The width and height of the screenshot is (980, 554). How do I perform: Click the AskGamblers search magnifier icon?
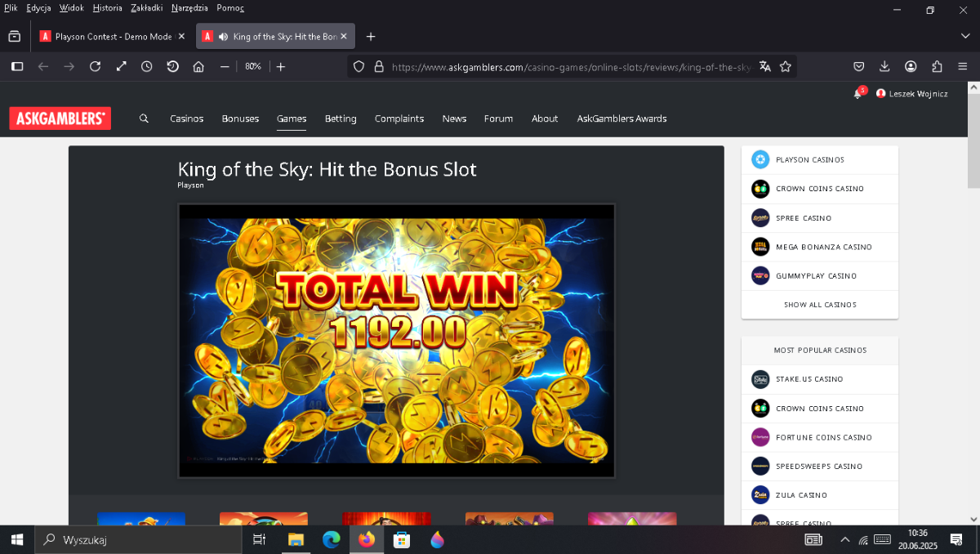pyautogui.click(x=144, y=118)
